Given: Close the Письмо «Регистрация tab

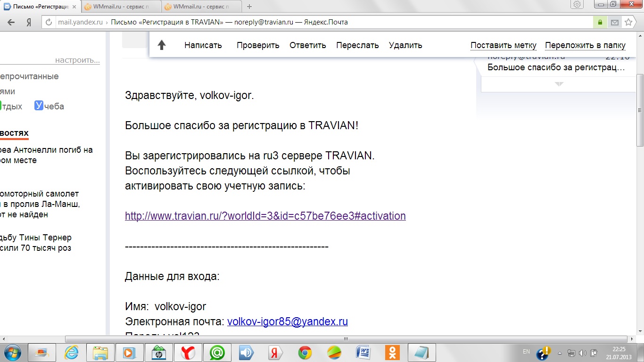Looking at the screenshot, I should (74, 7).
